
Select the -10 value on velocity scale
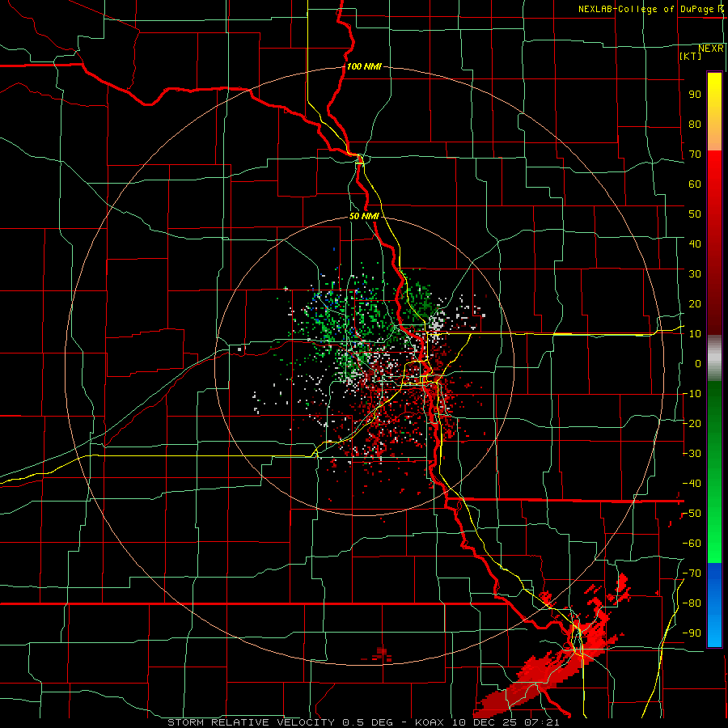692,394
